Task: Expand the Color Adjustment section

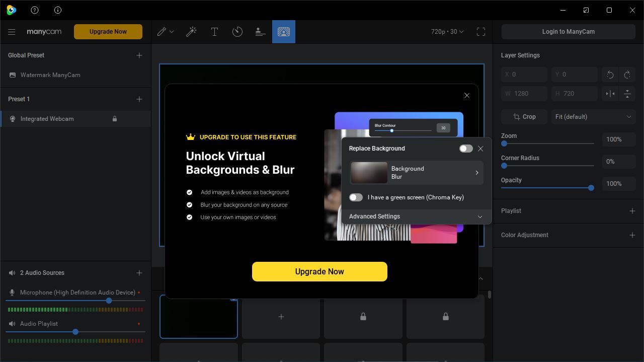Action: coord(632,235)
